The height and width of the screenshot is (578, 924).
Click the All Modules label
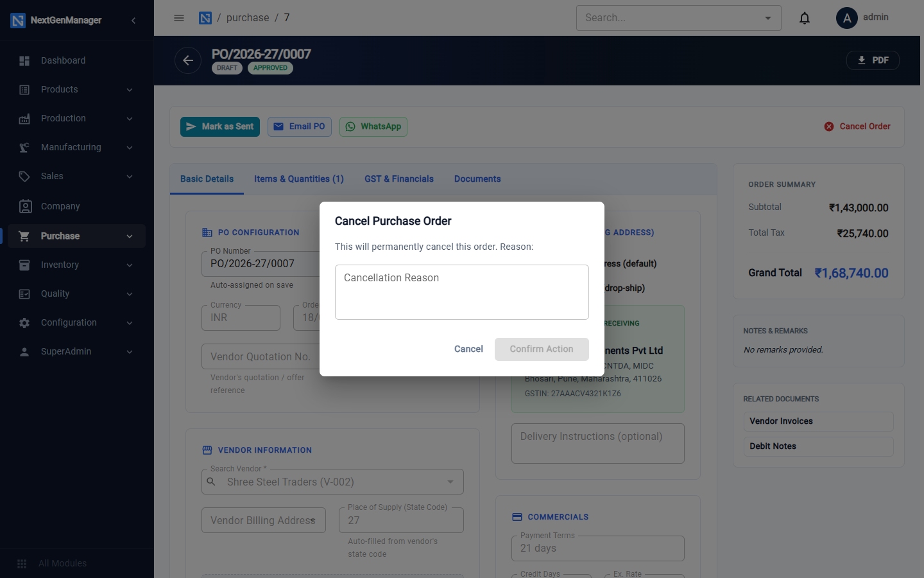click(x=62, y=564)
